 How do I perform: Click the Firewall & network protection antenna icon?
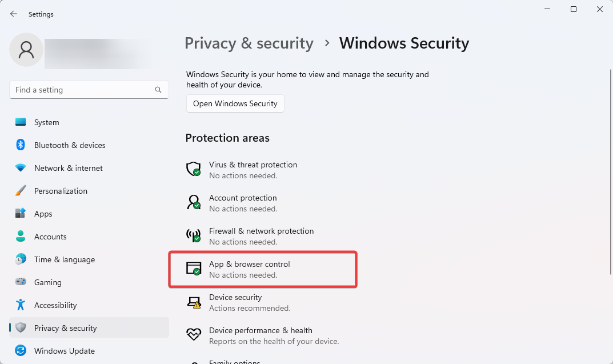(194, 235)
